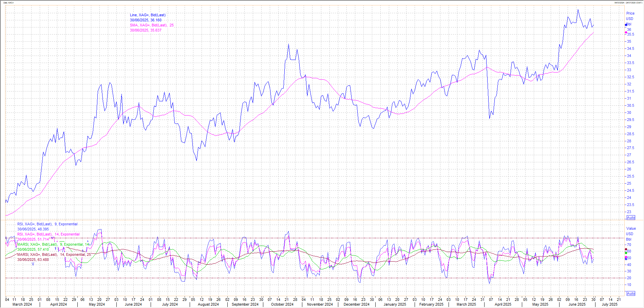This screenshot has width=644, height=308.
Task: Click the 33.5 price level on price axis
Action: click(630, 63)
